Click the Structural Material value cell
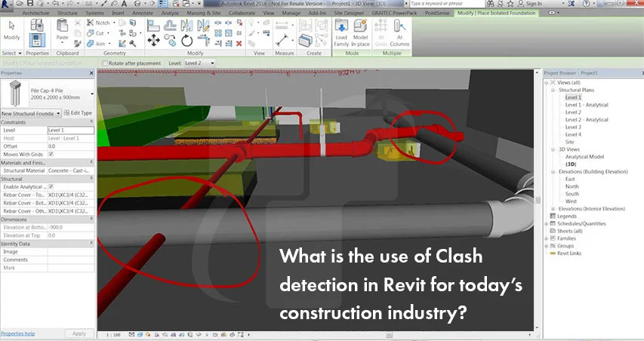Image resolution: width=644 pixels, height=341 pixels. [71, 170]
